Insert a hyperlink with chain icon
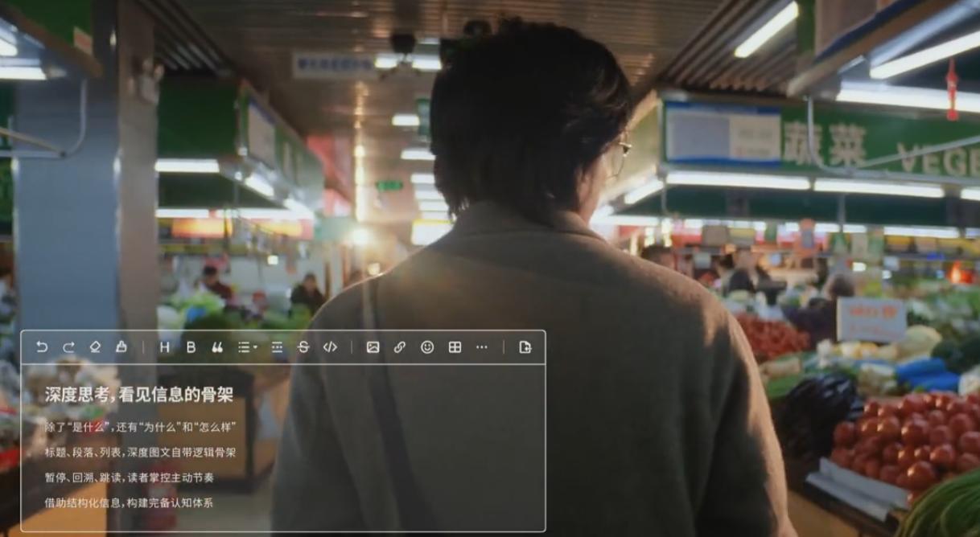 coord(400,347)
